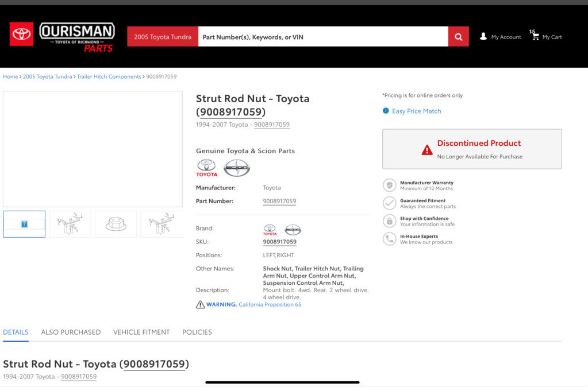Select the second thumbnail hitch diagram
588x387 pixels.
click(70, 224)
